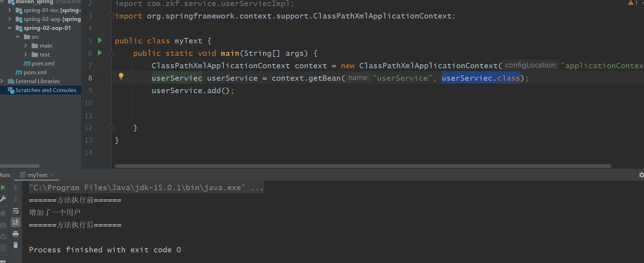644x263 pixels.
Task: Clear console with the trash icon
Action: click(16, 245)
